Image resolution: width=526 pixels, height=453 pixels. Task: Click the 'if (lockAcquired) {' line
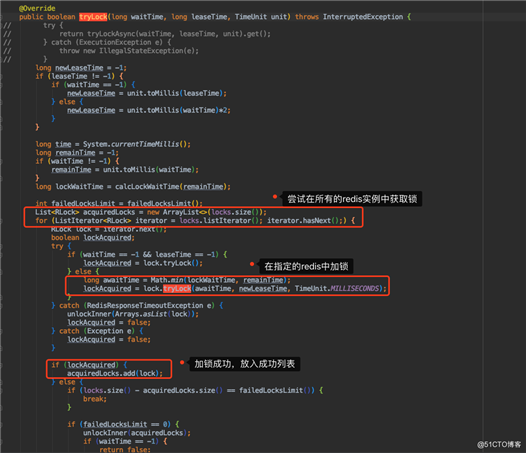pos(89,365)
